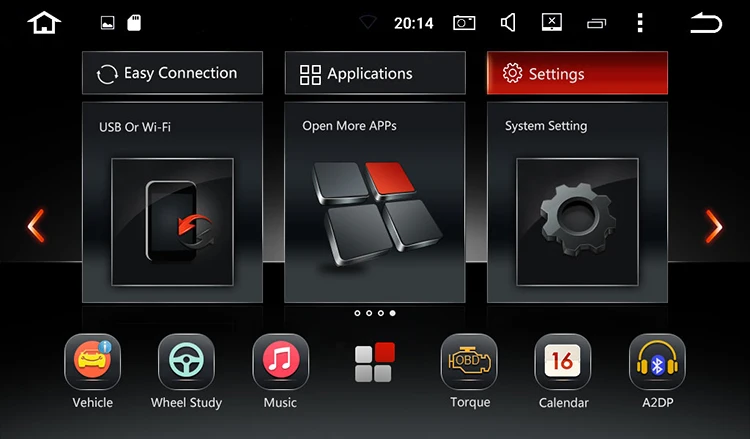
Task: Launch the Vehicle app
Action: point(92,362)
